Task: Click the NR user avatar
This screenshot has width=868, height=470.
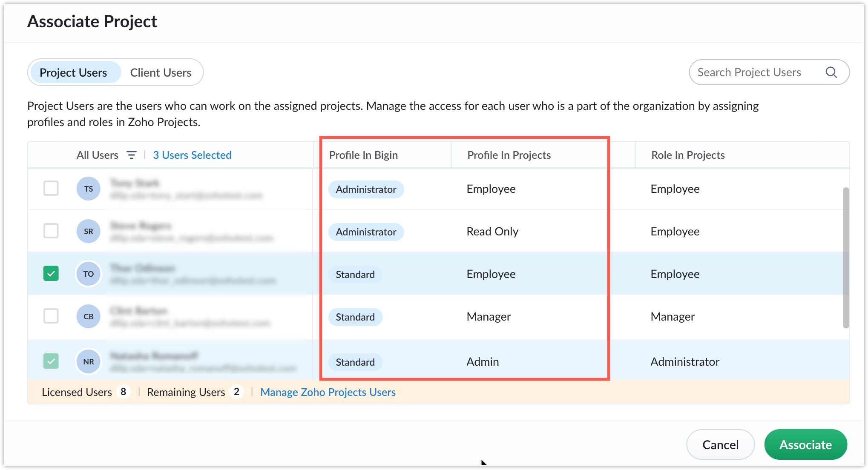Action: pyautogui.click(x=89, y=361)
